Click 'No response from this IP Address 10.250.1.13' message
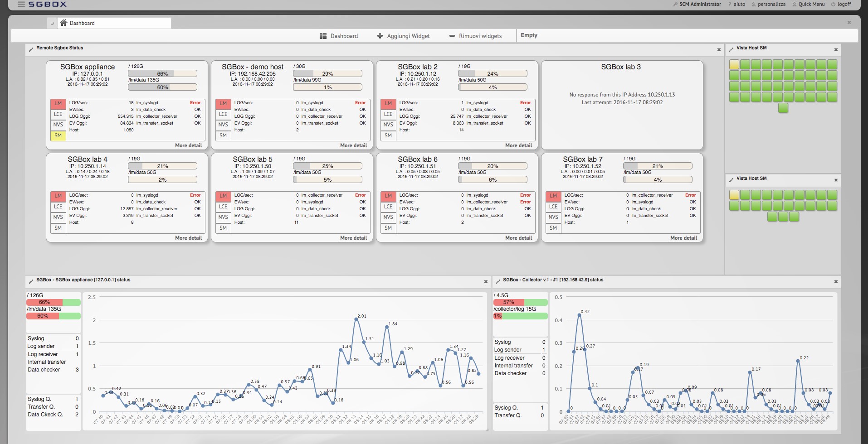Screen dimensions: 868x444 click(622, 95)
